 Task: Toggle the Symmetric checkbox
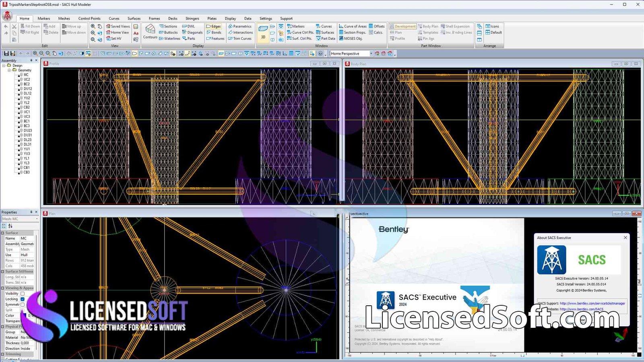(23, 304)
